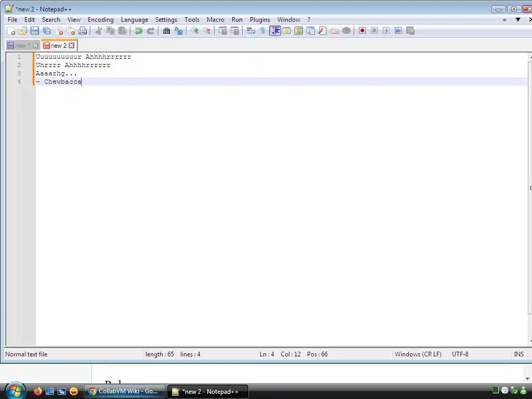Click line number 3 in the margin
This screenshot has height=399, width=532.
click(x=19, y=73)
